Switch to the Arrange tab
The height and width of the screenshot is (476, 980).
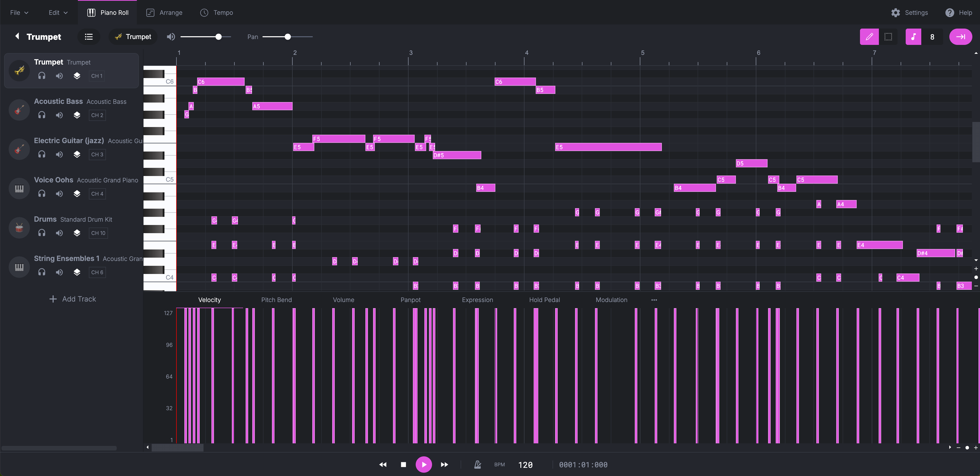tap(164, 12)
